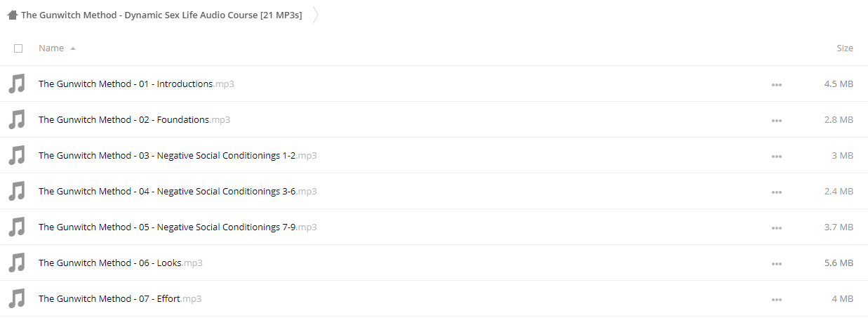Open more options for 04 - Negative Social Conditionings 3-6
Image resolution: width=868 pixels, height=318 pixels.
pyautogui.click(x=776, y=192)
